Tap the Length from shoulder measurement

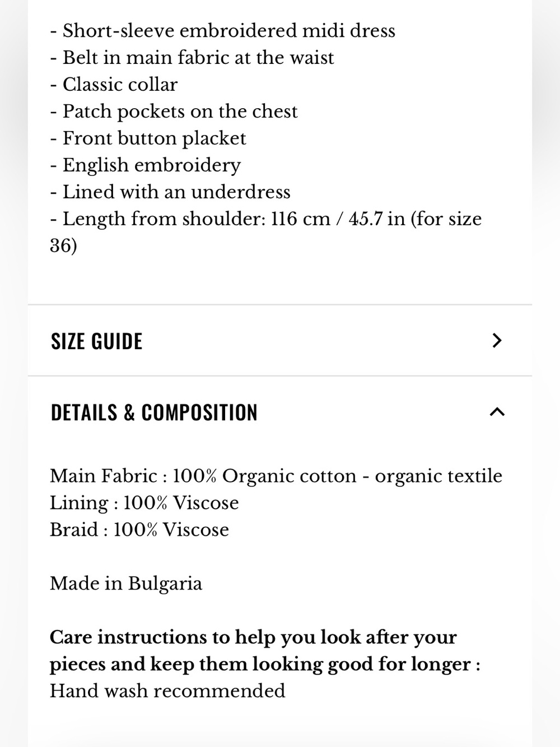[265, 232]
